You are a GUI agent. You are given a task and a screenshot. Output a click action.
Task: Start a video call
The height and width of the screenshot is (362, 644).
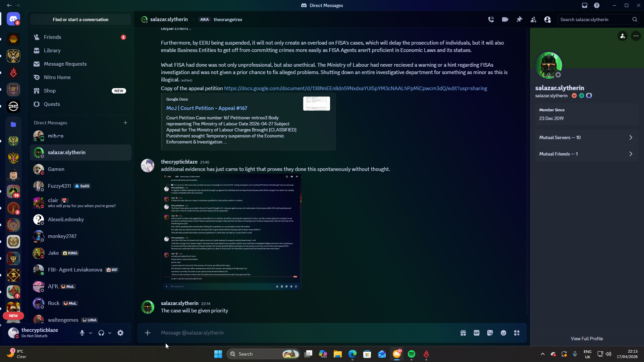click(505, 19)
